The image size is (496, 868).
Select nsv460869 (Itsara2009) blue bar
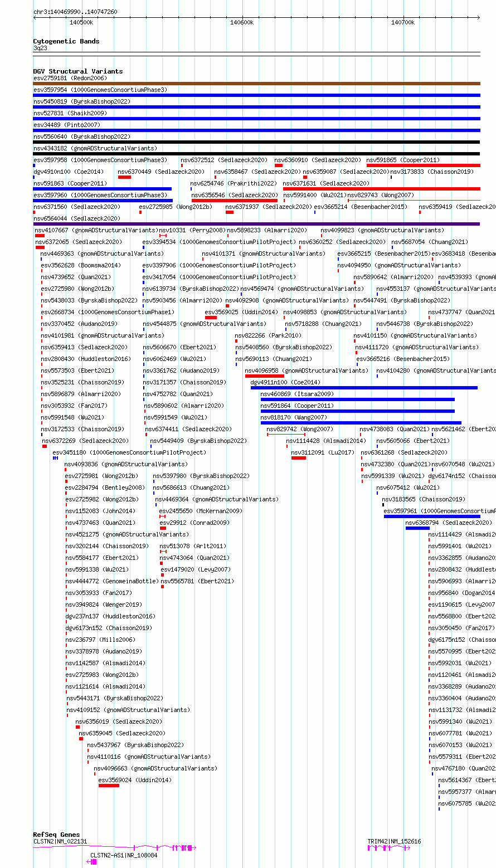point(358,399)
